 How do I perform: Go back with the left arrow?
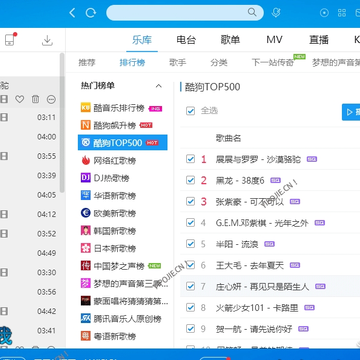(72, 13)
